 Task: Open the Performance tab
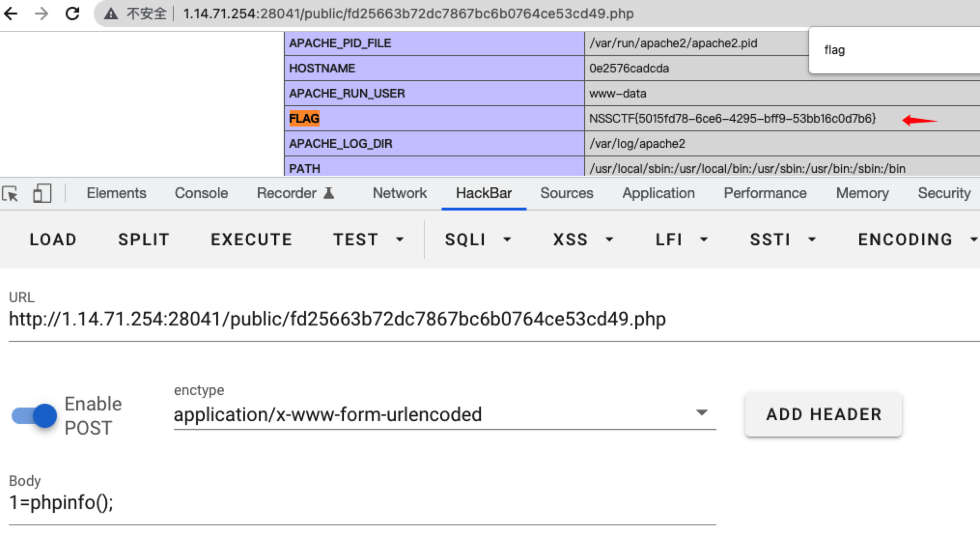765,193
